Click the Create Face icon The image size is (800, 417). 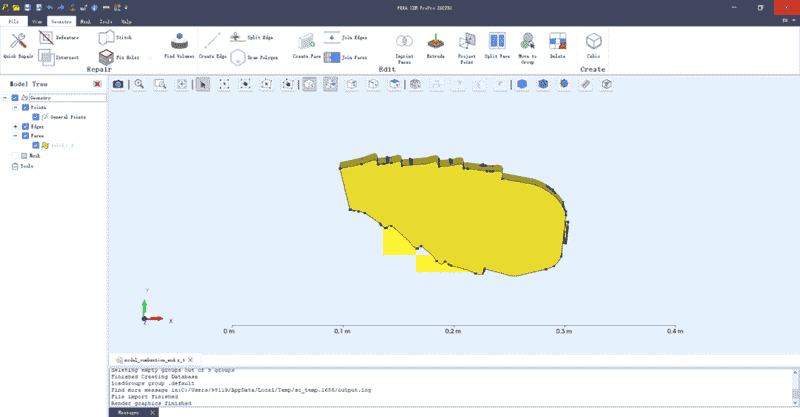click(x=306, y=45)
